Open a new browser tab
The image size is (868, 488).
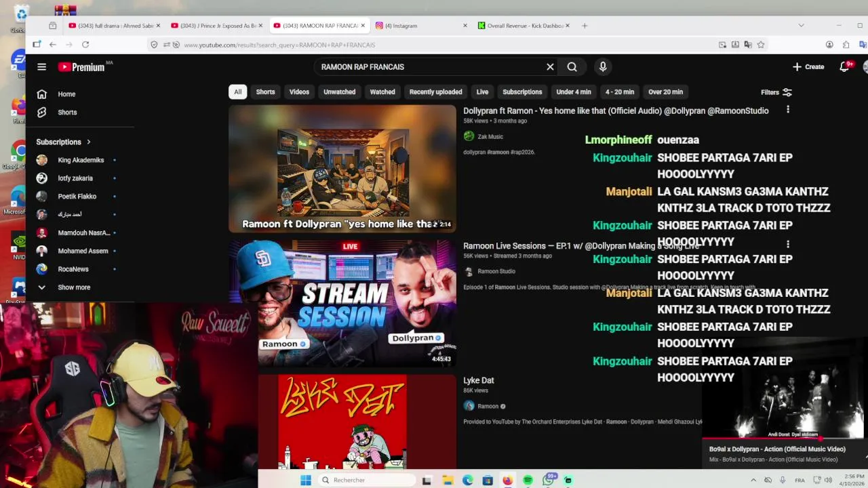point(585,26)
